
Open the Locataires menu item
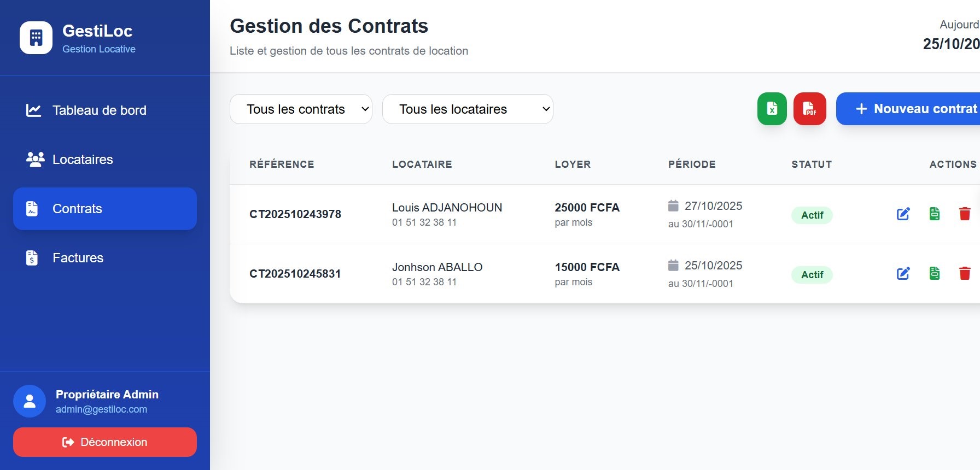(x=83, y=160)
